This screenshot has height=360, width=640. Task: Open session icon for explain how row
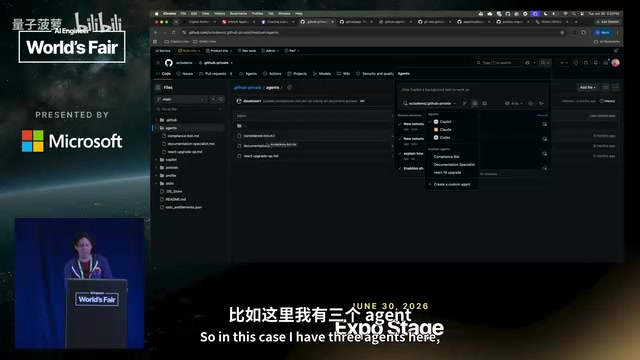coord(544,154)
